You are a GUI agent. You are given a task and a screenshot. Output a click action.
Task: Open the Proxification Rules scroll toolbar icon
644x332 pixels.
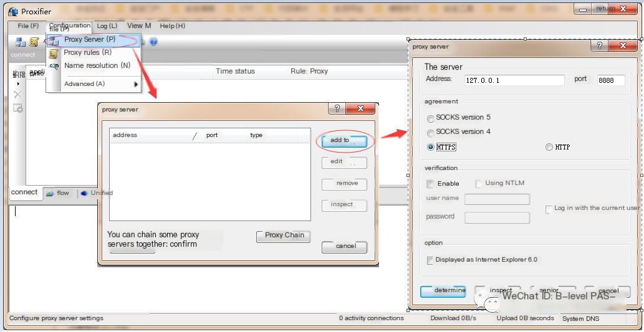(x=34, y=42)
